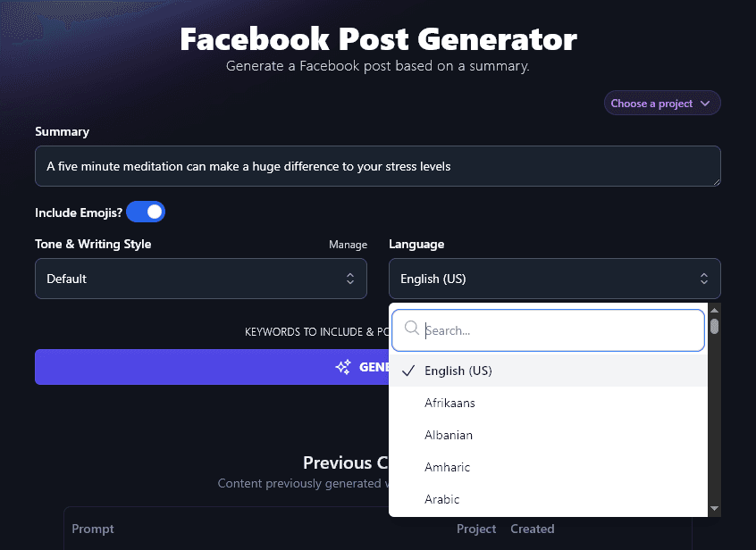Select Afrikaans from the language list
The image size is (756, 550).
(x=449, y=403)
